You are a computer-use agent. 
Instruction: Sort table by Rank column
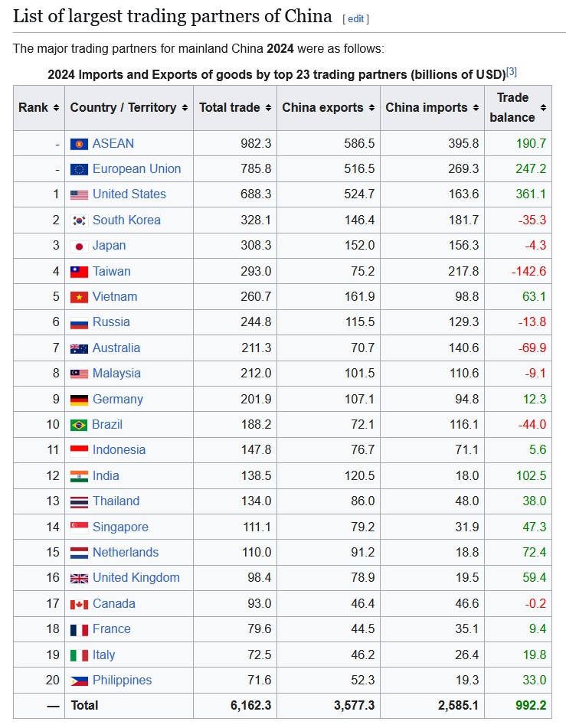pos(56,108)
